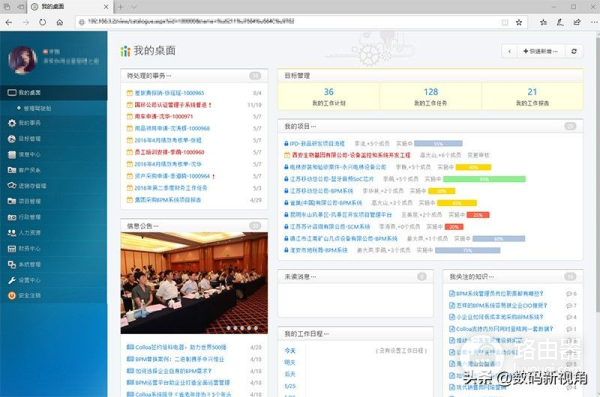Click the colorful 我的桌面 title icon

click(125, 51)
